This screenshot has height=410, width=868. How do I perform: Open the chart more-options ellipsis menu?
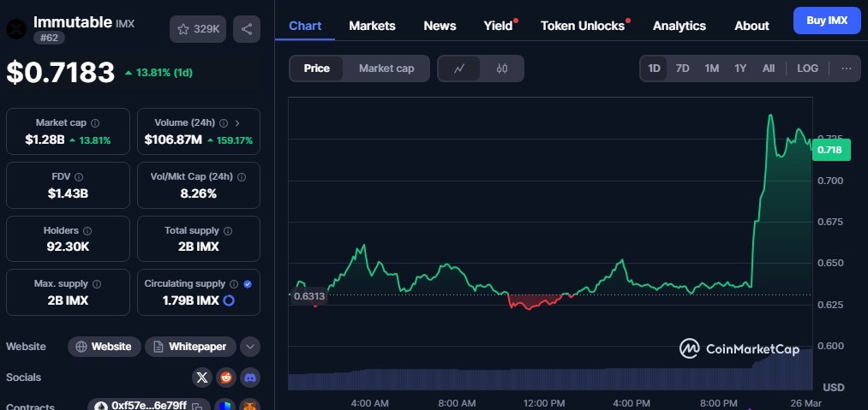[x=847, y=68]
